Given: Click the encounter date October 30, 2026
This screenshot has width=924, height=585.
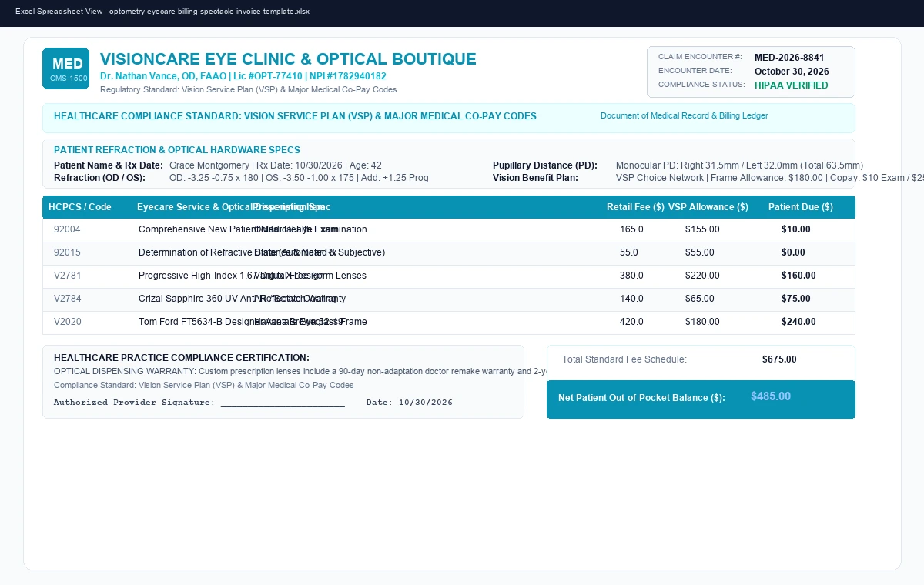Looking at the screenshot, I should (792, 72).
